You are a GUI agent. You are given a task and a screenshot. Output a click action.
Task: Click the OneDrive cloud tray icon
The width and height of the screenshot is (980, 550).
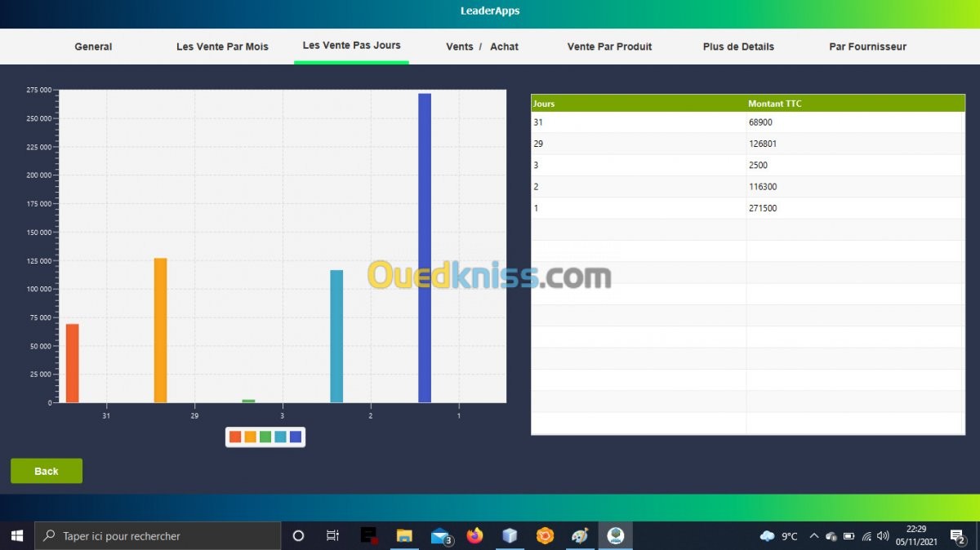click(x=831, y=536)
